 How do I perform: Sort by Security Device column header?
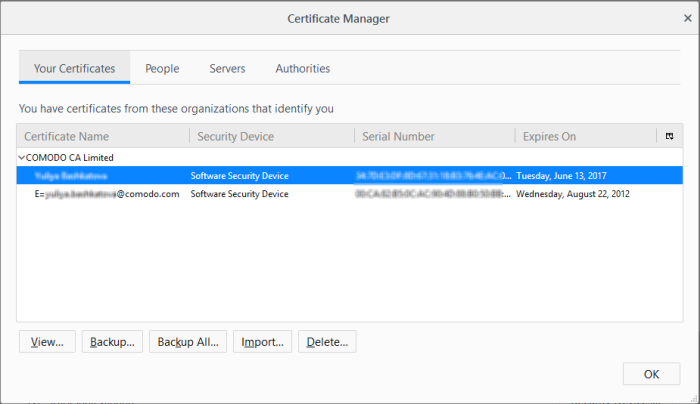[x=271, y=136]
